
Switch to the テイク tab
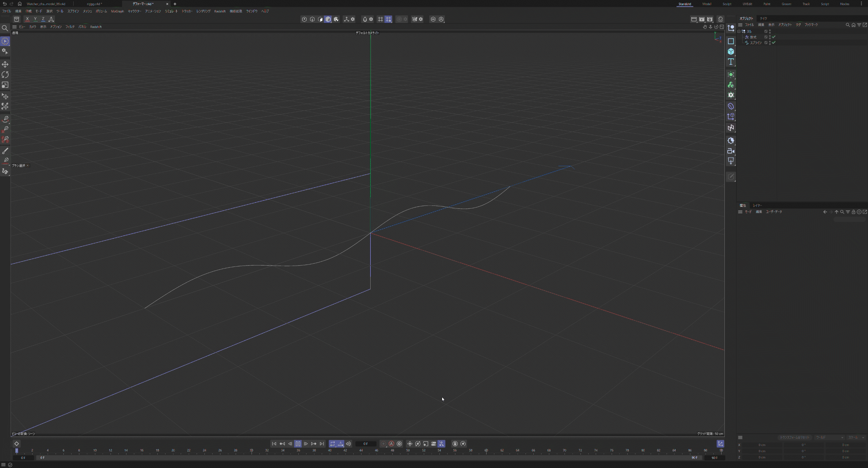[763, 18]
